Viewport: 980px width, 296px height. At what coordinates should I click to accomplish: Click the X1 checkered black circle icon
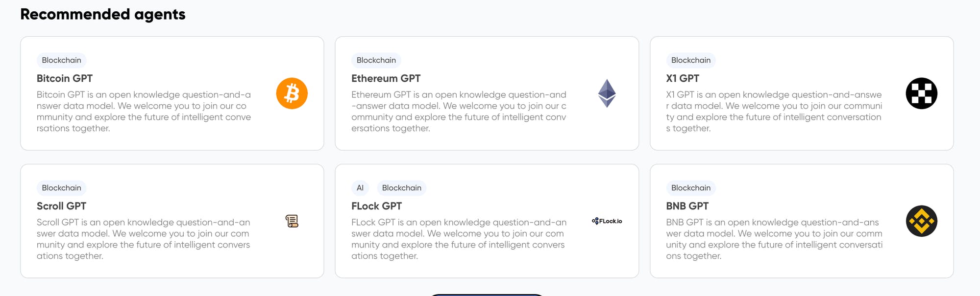click(921, 93)
